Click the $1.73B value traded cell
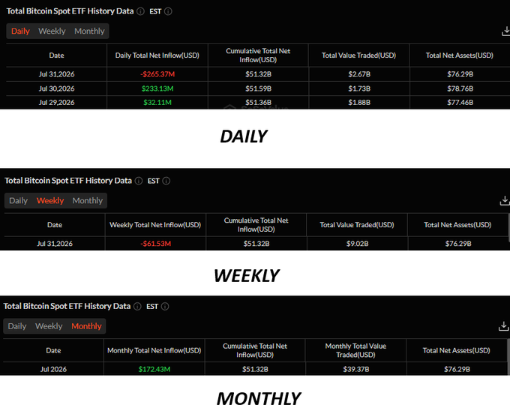Image resolution: width=510 pixels, height=420 pixels. tap(359, 88)
